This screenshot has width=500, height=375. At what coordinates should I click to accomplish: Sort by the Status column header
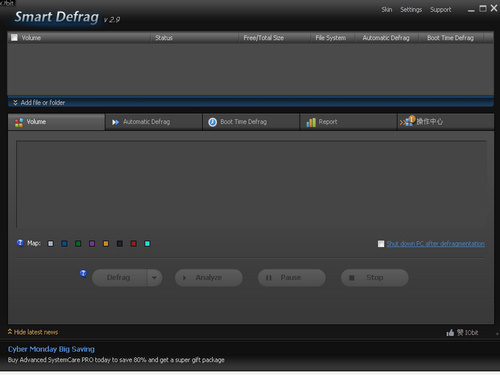point(195,38)
